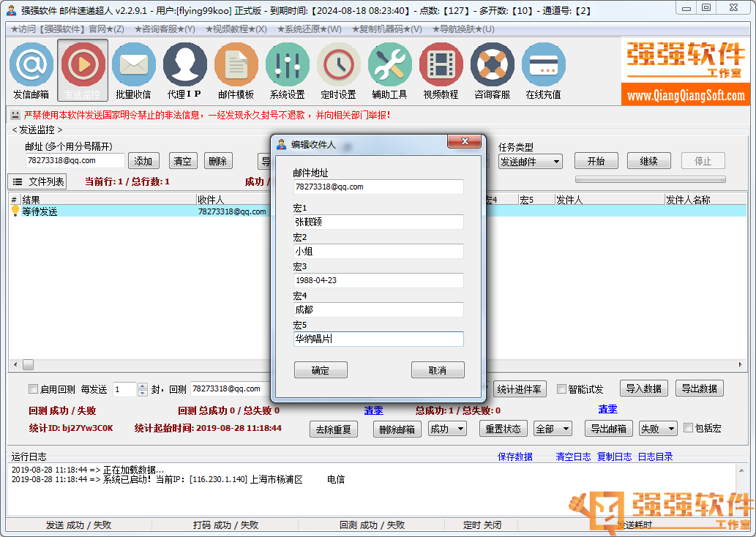Open the 代理IP proxy icon
Image resolution: width=756 pixels, height=537 pixels.
184,70
